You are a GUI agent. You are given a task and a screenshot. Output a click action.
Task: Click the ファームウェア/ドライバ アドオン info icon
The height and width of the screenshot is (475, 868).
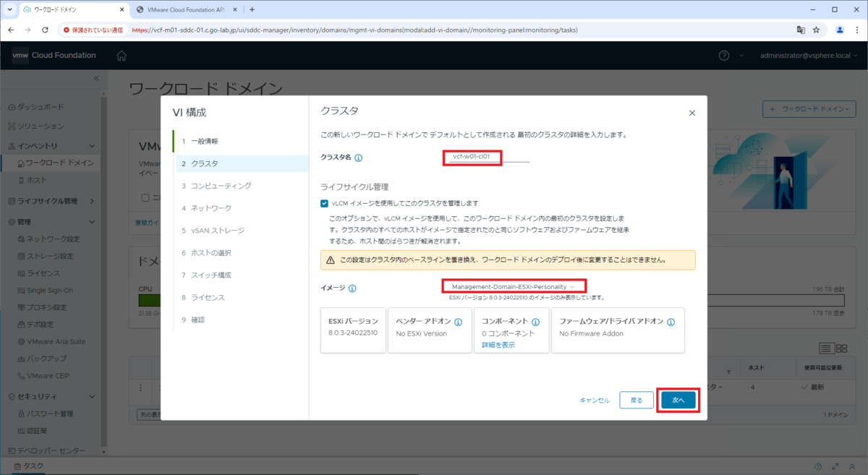click(x=671, y=322)
